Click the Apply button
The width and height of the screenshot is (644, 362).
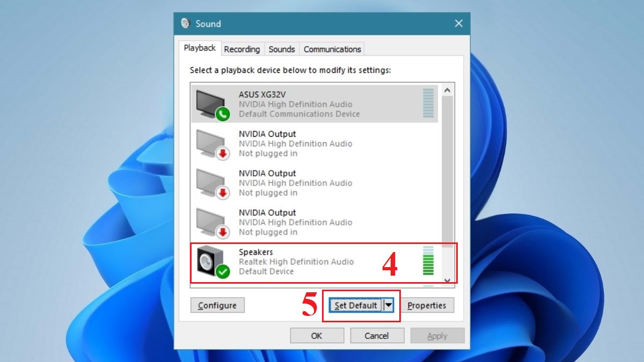click(437, 336)
